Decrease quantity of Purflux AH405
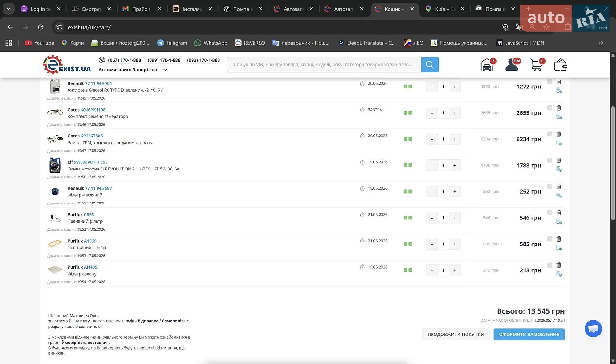Screen dimensions: 616x364 [432, 270]
